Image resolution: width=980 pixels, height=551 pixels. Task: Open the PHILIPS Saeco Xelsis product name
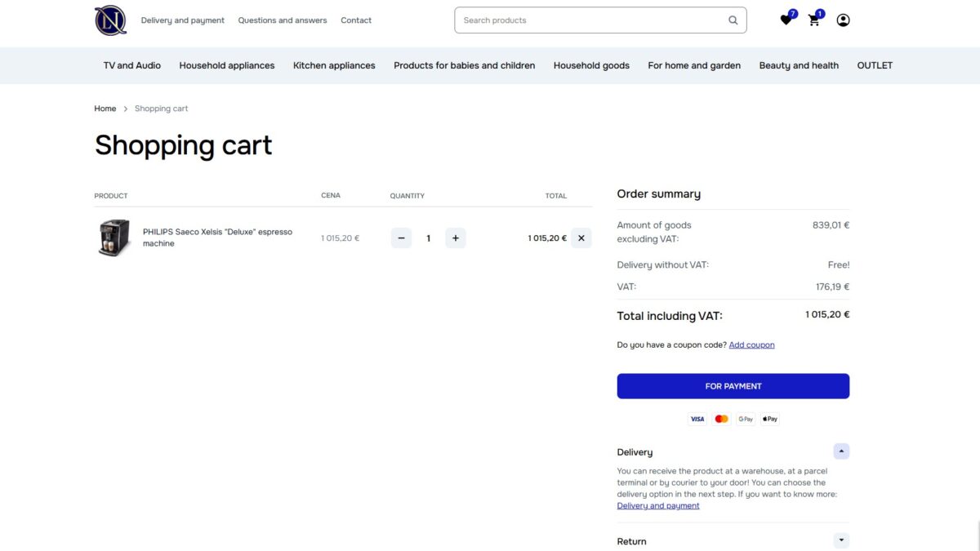click(x=217, y=238)
